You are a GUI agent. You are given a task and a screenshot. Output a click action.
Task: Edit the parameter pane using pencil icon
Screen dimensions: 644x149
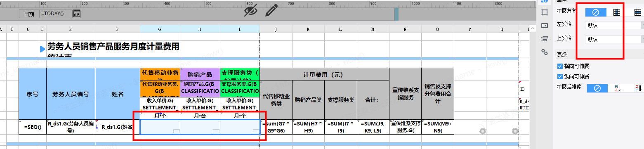271,10
